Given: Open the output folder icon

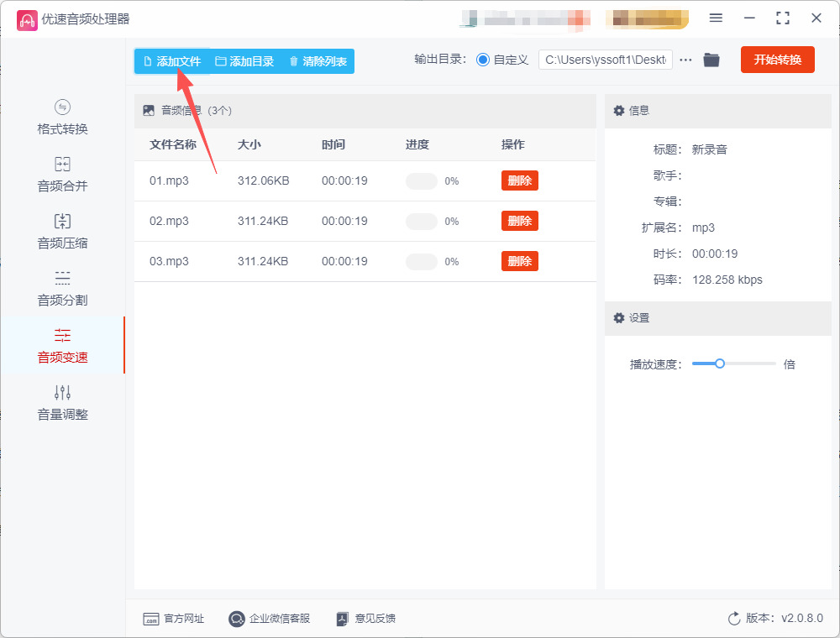Looking at the screenshot, I should point(711,60).
